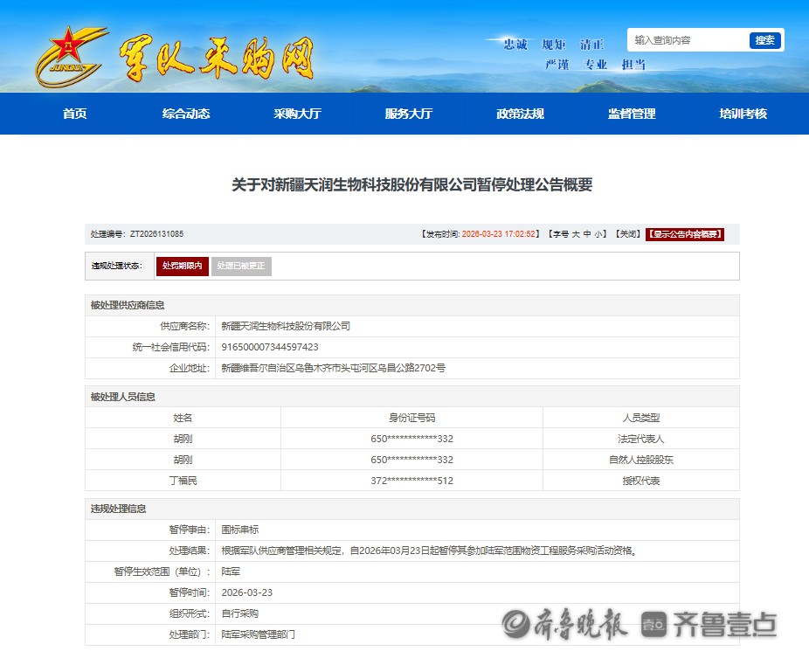This screenshot has height=672, width=809.
Task: Select the 处理已被更正 status tag
Action: (x=241, y=266)
